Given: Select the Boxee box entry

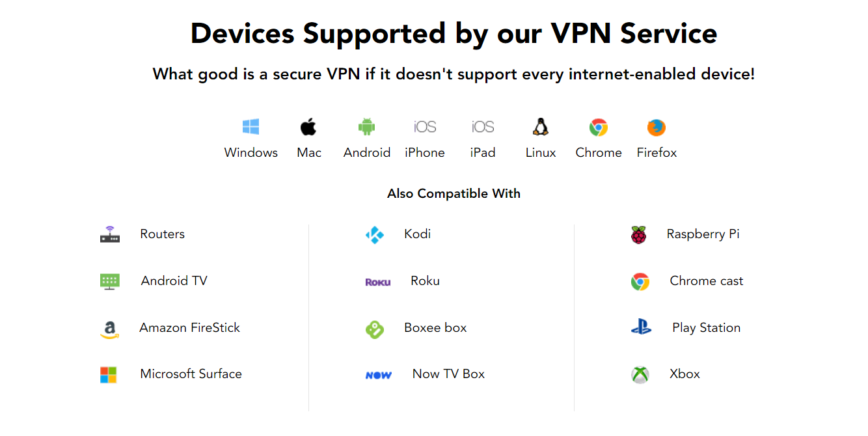Looking at the screenshot, I should coord(435,328).
